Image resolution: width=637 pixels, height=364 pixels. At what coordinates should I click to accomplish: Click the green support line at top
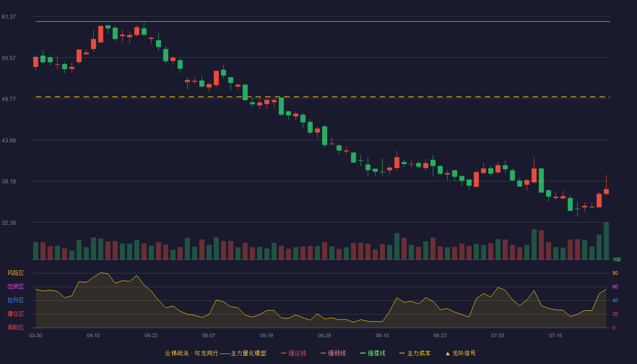[x=323, y=21]
